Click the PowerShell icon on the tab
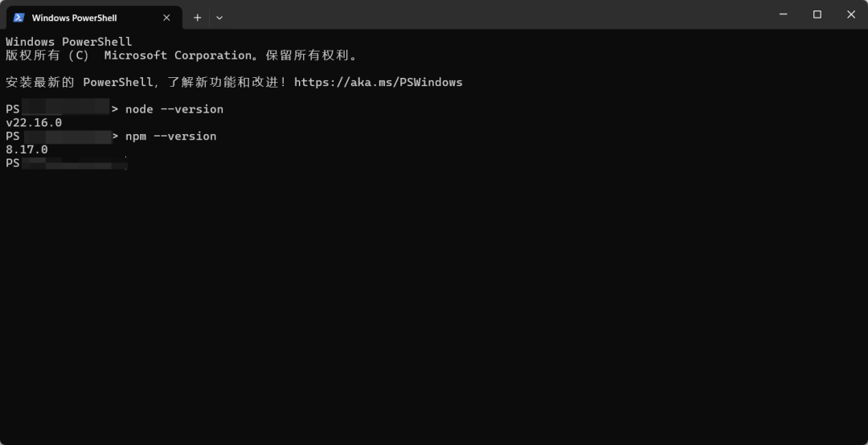 click(19, 17)
